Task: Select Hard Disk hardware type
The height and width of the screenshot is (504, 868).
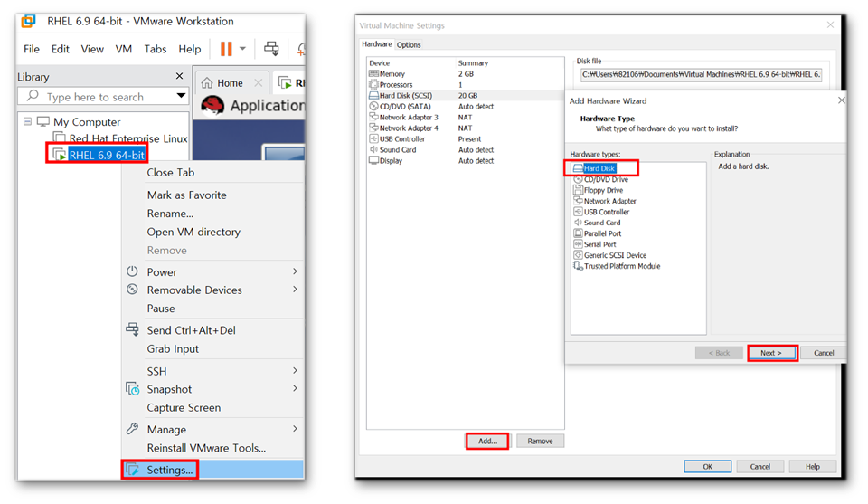Action: [599, 168]
